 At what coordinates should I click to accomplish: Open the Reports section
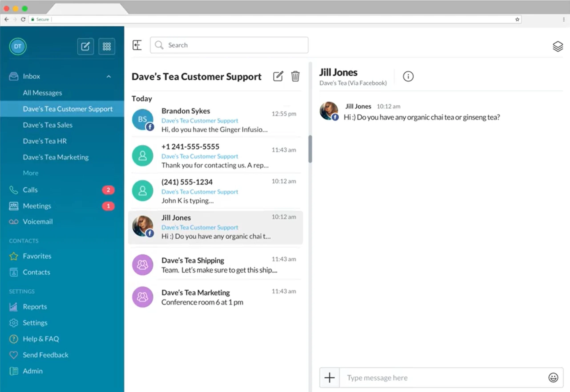tap(34, 306)
